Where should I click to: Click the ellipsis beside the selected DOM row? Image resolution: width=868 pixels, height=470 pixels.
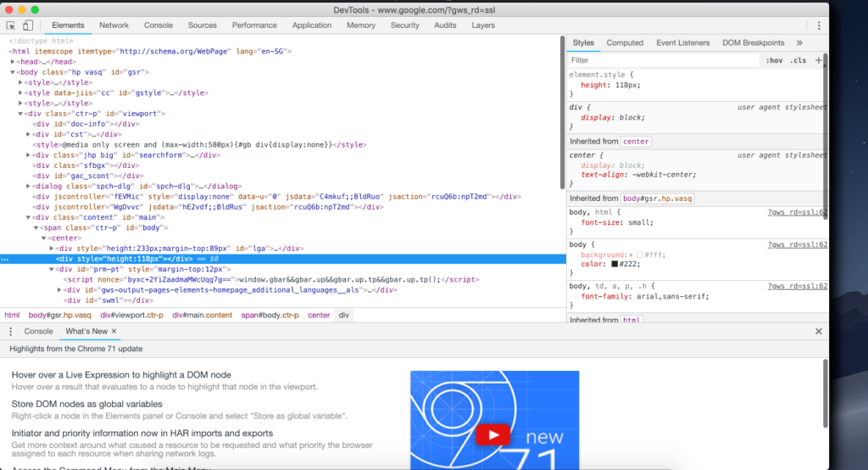(5, 259)
